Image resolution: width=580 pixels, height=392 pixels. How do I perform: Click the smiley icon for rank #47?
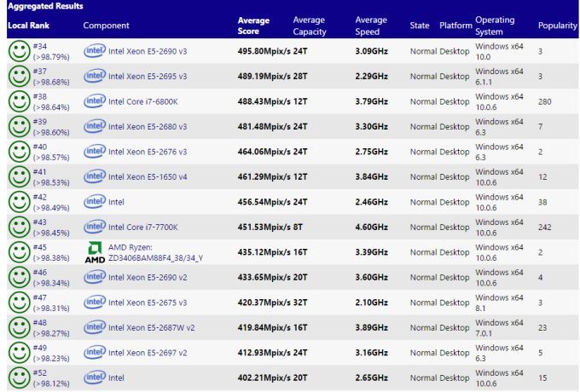click(20, 303)
